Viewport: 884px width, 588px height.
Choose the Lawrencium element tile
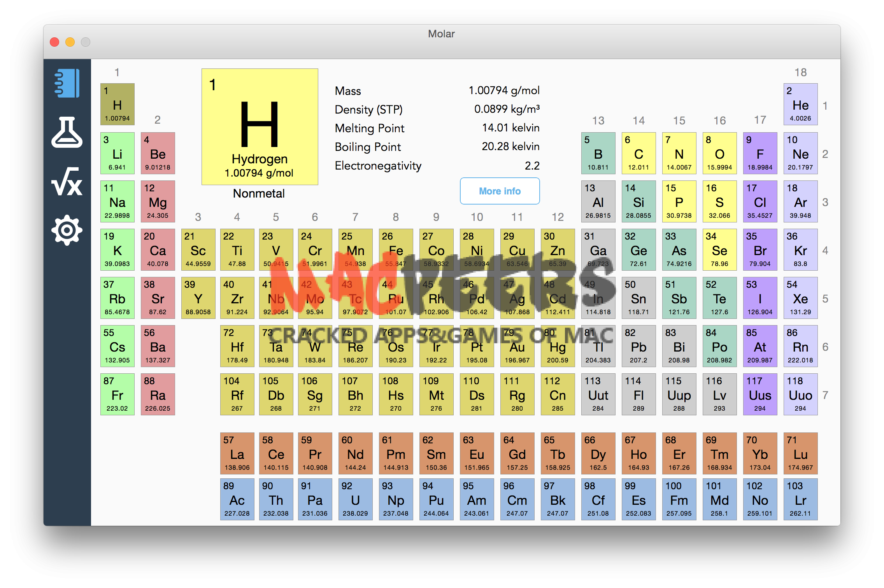pos(800,499)
